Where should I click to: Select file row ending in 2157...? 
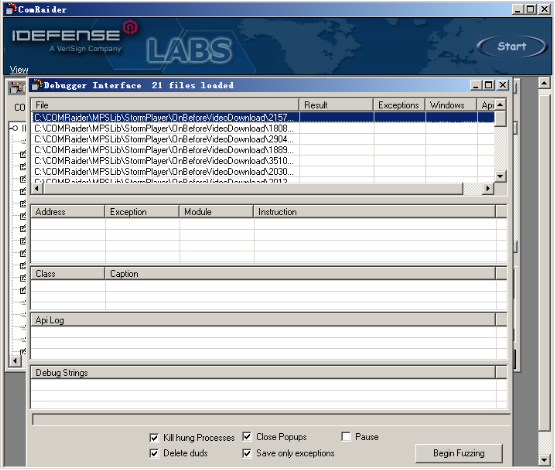263,118
